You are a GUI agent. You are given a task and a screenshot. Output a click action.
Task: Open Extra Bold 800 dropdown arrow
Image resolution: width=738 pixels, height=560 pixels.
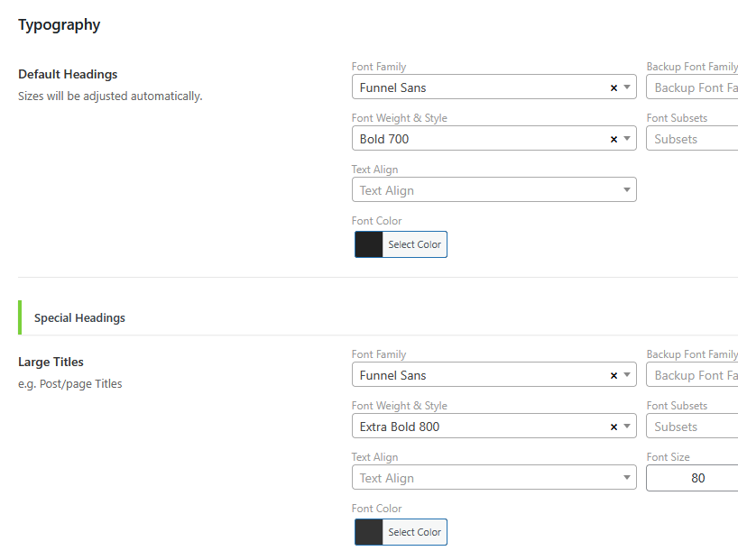pyautogui.click(x=627, y=426)
